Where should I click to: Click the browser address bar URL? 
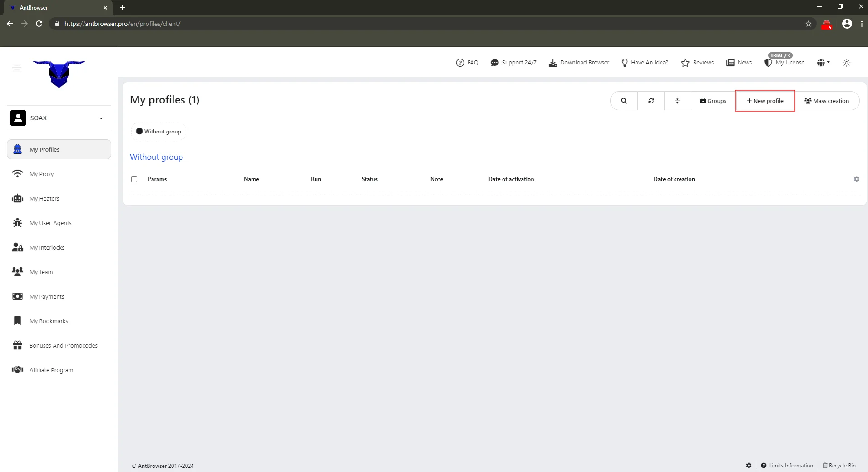pyautogui.click(x=122, y=24)
